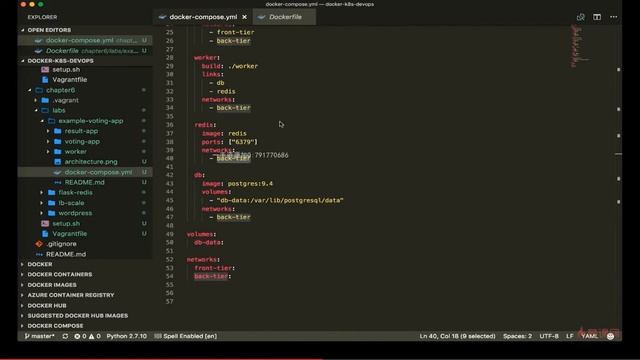Image resolution: width=640 pixels, height=360 pixels.
Task: Click the ["6379"] ports value
Action: 243,142
